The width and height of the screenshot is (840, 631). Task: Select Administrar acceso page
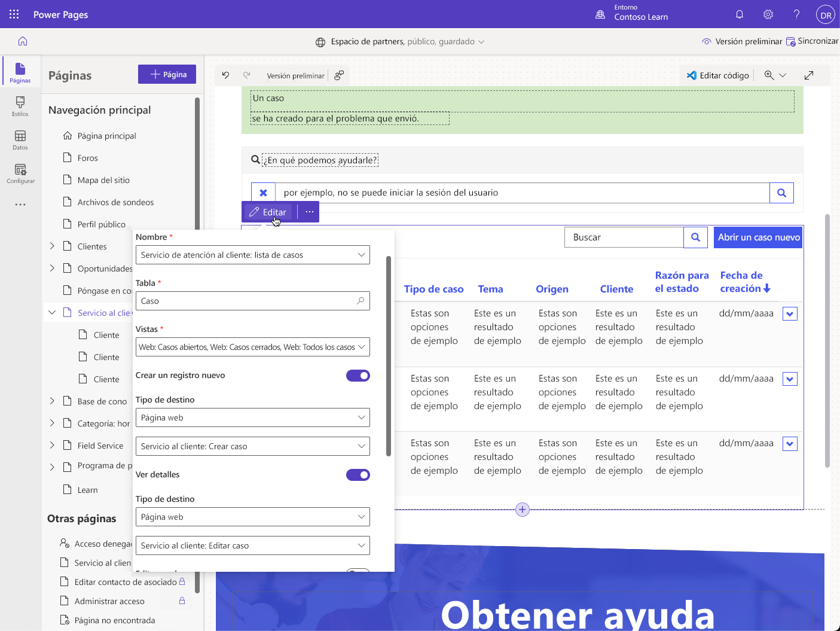point(109,601)
